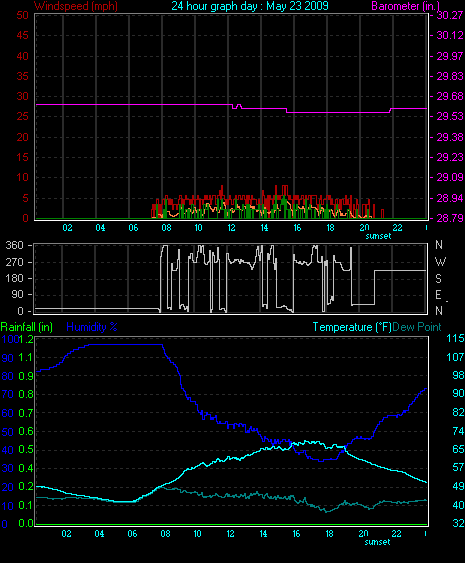Select the title '24 hour graph day : May 23 2009'
The width and height of the screenshot is (465, 563).
250,6
